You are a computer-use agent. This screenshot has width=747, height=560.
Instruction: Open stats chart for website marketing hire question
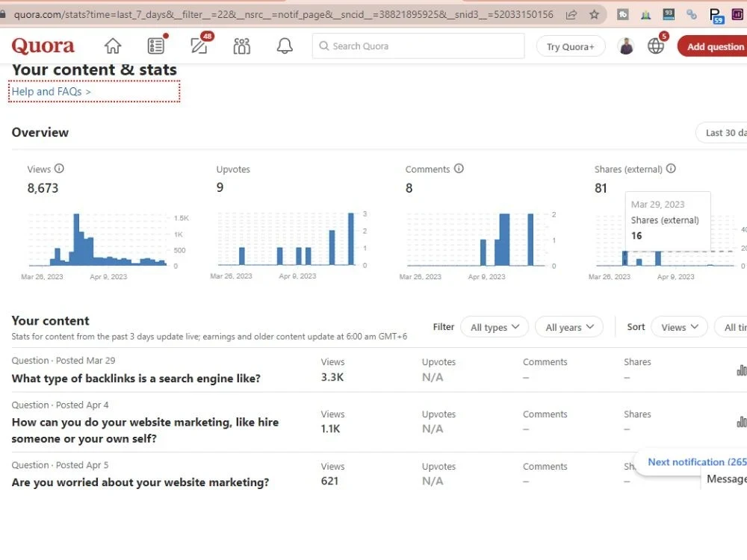(742, 422)
